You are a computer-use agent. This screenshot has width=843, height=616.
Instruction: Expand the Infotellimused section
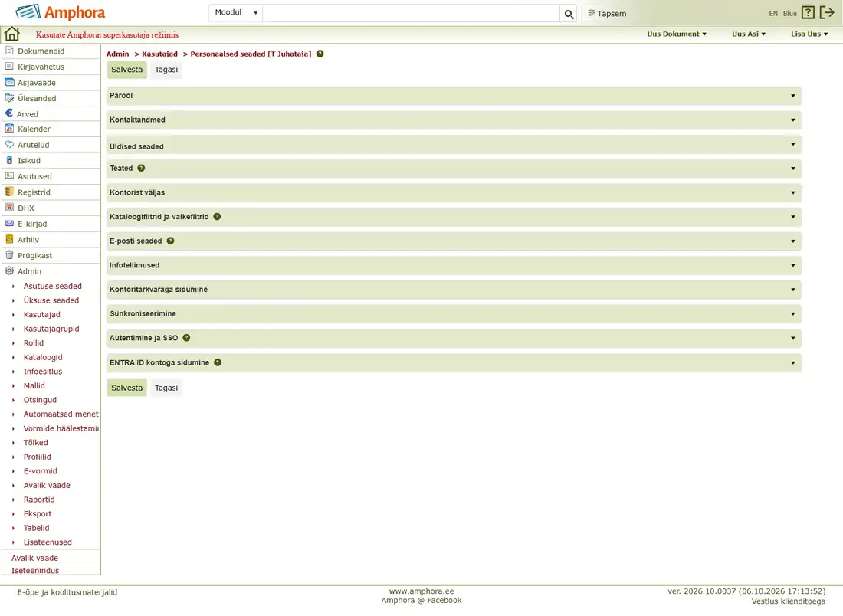click(x=454, y=266)
